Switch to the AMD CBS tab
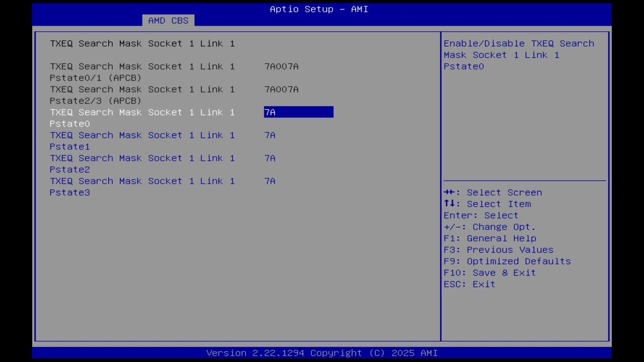The width and height of the screenshot is (644, 362). pos(168,20)
